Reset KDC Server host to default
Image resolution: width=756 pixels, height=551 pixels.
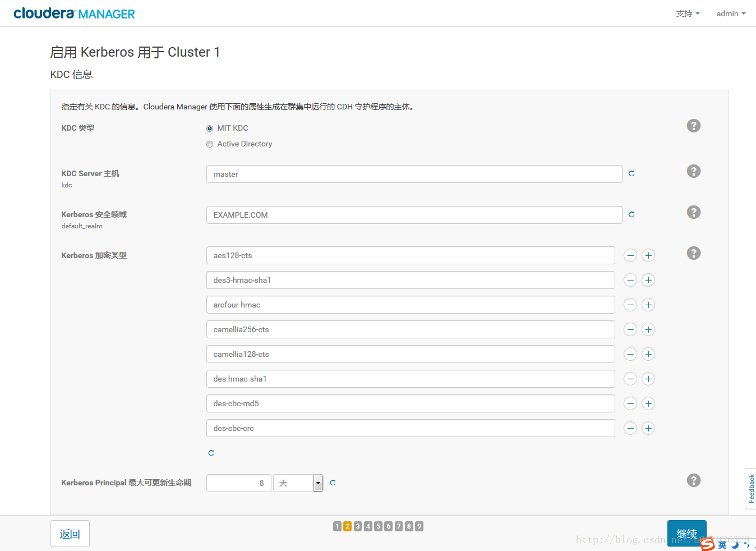click(x=631, y=174)
